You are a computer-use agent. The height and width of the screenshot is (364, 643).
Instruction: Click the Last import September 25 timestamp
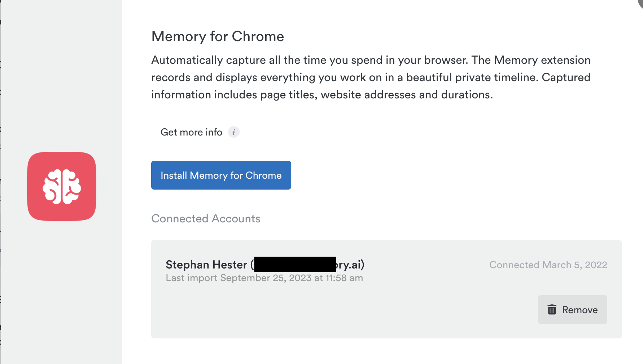[x=264, y=278]
